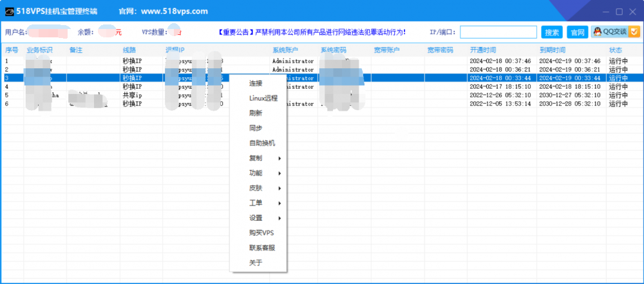
Task: Choose 连接 from the context menu
Action: pos(256,84)
